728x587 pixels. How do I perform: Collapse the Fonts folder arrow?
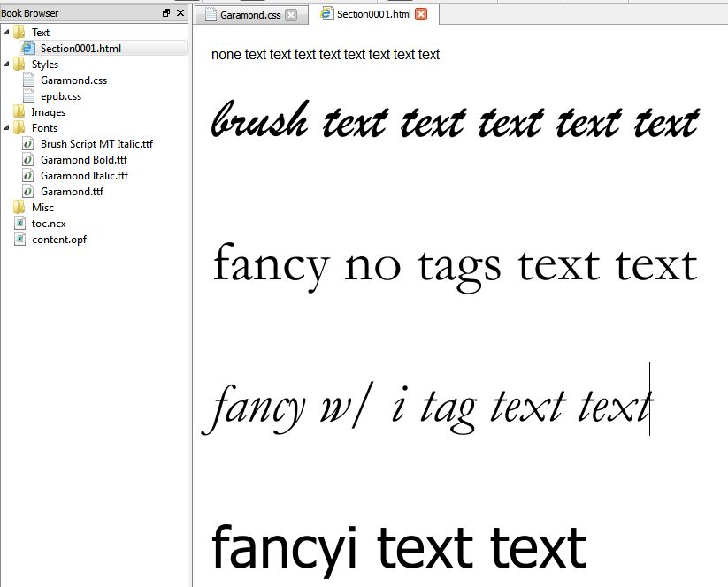(x=6, y=128)
